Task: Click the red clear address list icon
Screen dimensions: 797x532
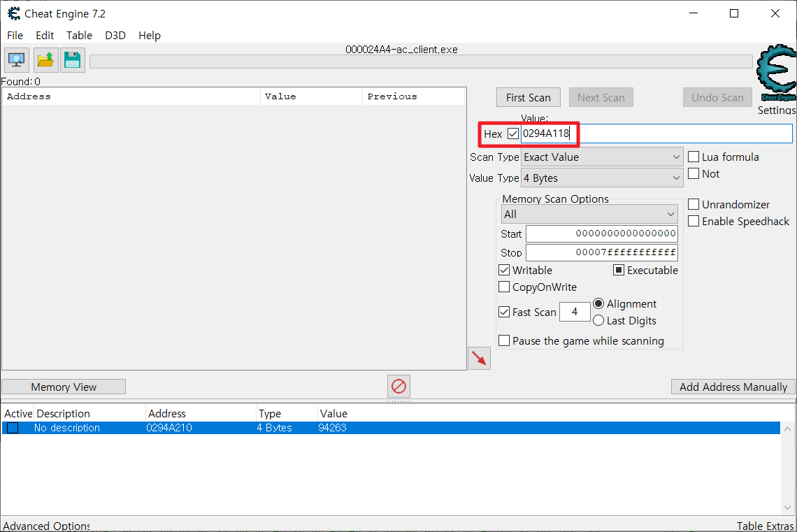Action: click(x=398, y=386)
